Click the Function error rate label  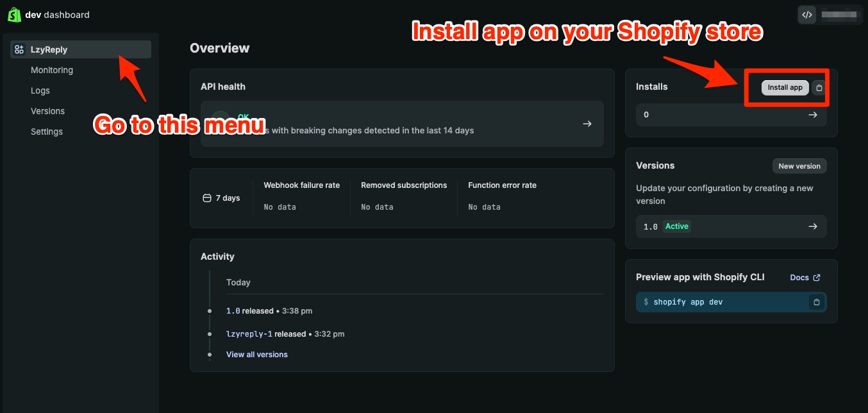[502, 185]
